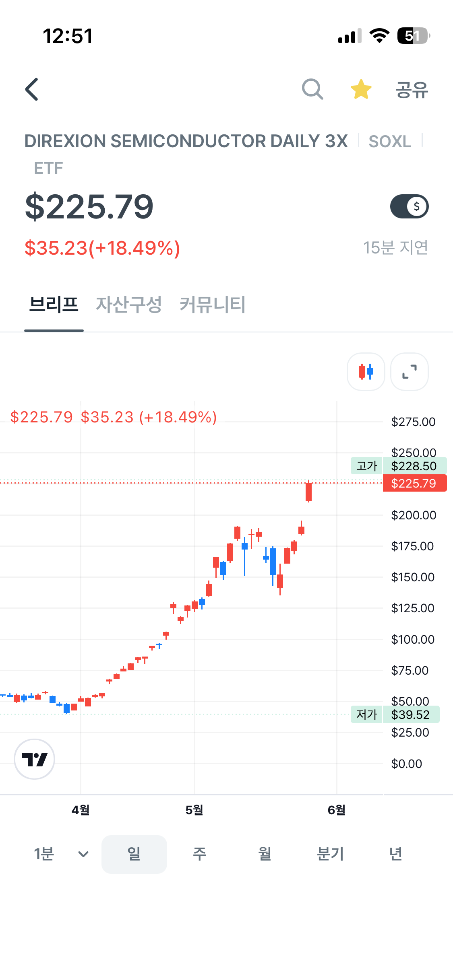453x980 pixels.
Task: Switch to the 자산구성 tab
Action: point(129,305)
